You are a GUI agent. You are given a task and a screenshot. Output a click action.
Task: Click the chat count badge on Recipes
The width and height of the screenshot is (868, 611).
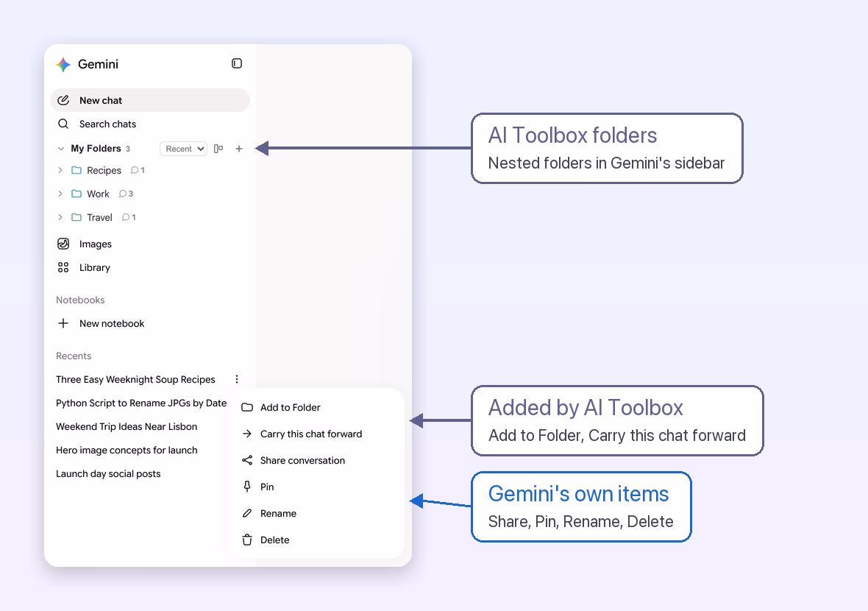(138, 170)
